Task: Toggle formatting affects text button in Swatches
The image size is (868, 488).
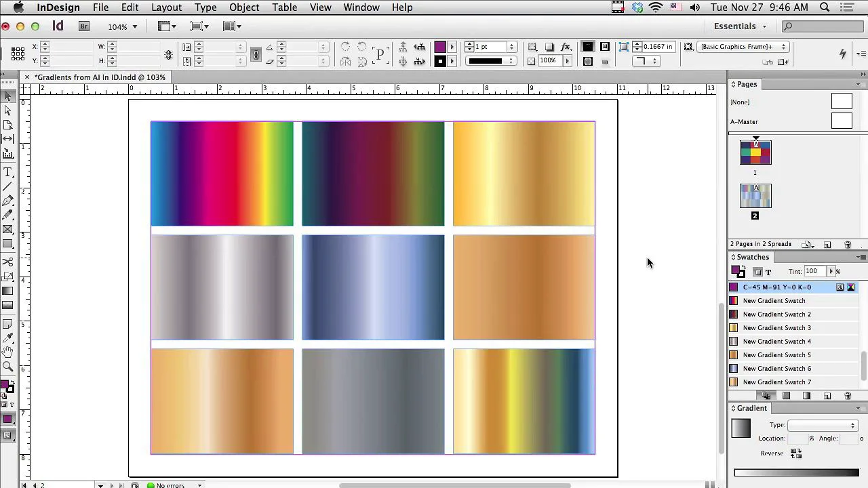Action: pyautogui.click(x=768, y=272)
